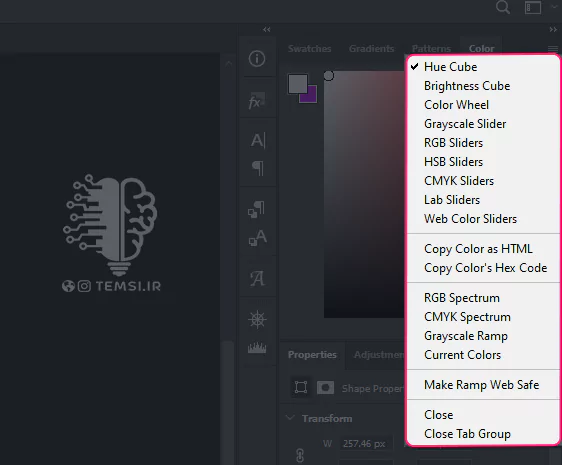
Task: Switch to the Gradients tab
Action: [x=372, y=48]
